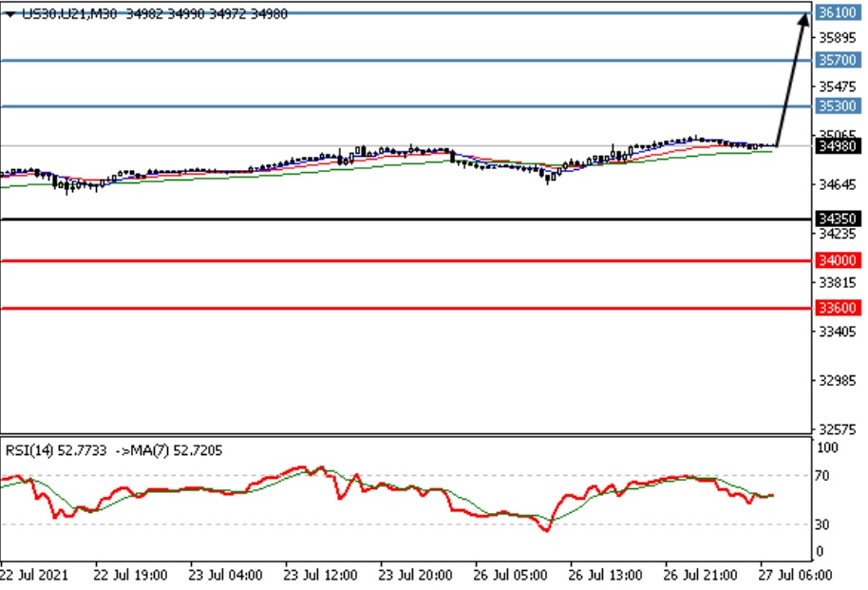
Task: Click the RSI scale value 100
Action: 827,447
